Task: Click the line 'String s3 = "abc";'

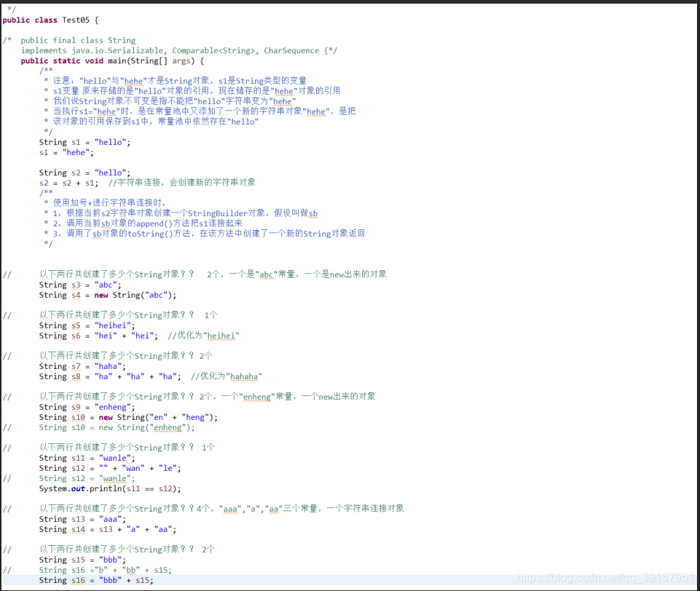Action: pyautogui.click(x=80, y=285)
